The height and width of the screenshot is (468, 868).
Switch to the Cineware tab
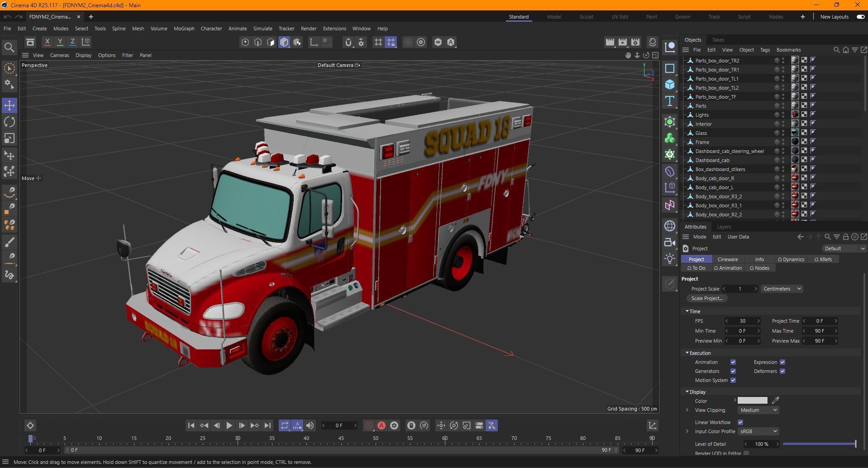(x=727, y=259)
